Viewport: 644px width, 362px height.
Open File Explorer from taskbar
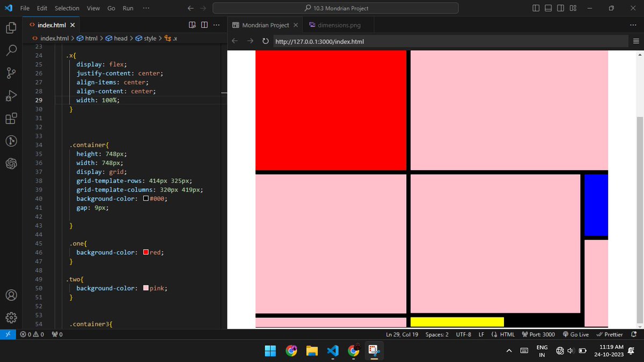coord(312,351)
